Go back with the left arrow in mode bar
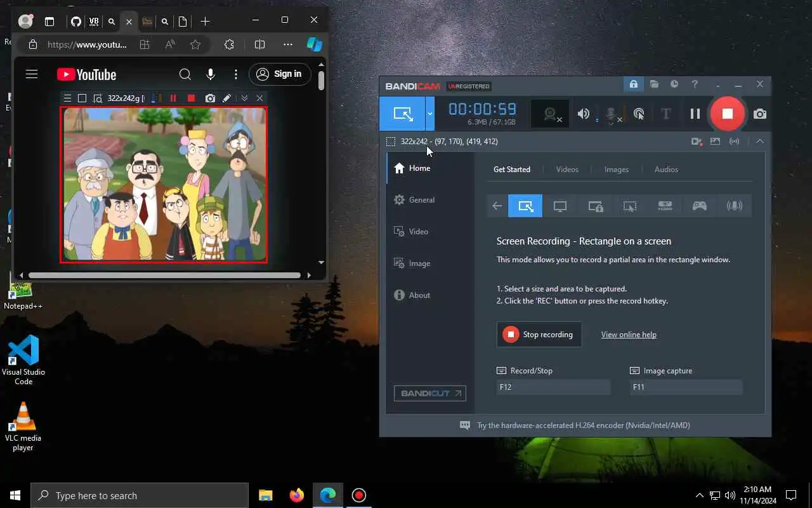 (497, 206)
